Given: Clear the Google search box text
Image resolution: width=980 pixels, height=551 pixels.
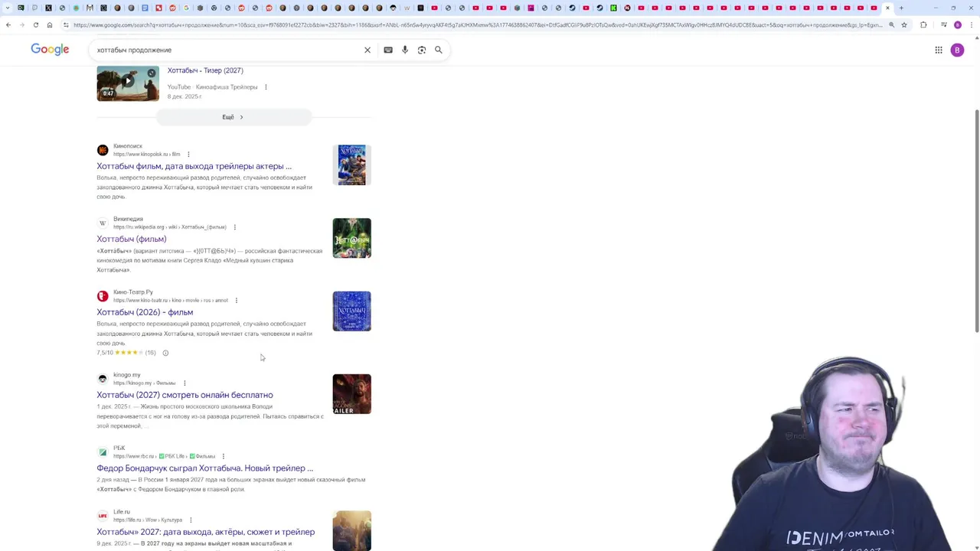Looking at the screenshot, I should 367,50.
